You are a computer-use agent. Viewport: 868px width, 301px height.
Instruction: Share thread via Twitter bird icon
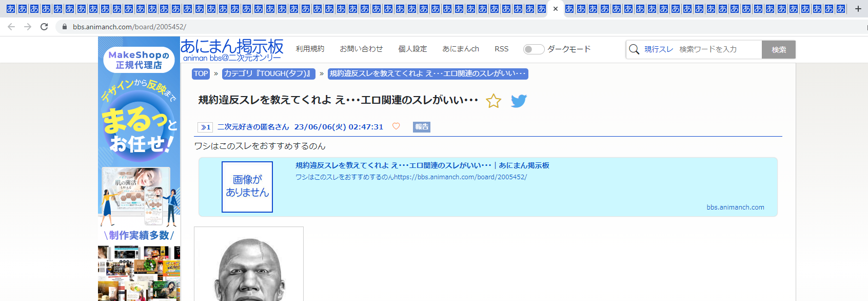point(519,101)
